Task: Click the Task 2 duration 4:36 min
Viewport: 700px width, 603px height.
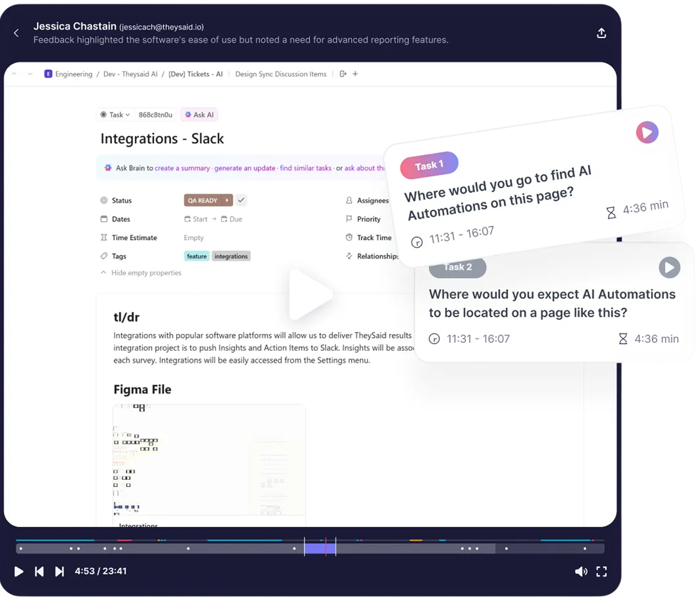Action: tap(657, 339)
